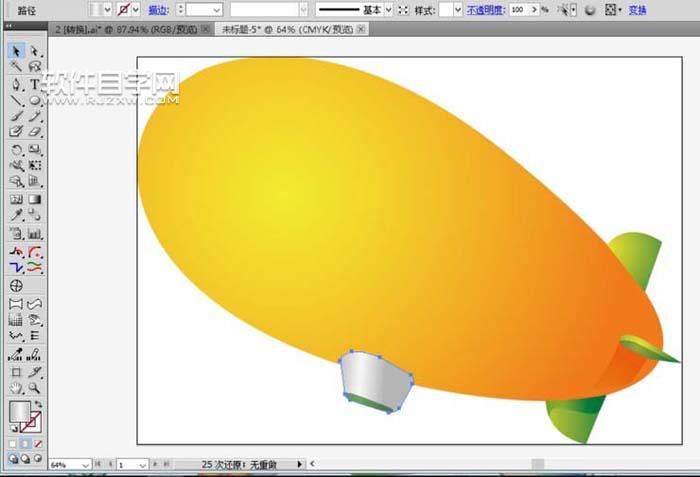Open the 不透明度 transparency panel link

485,10
